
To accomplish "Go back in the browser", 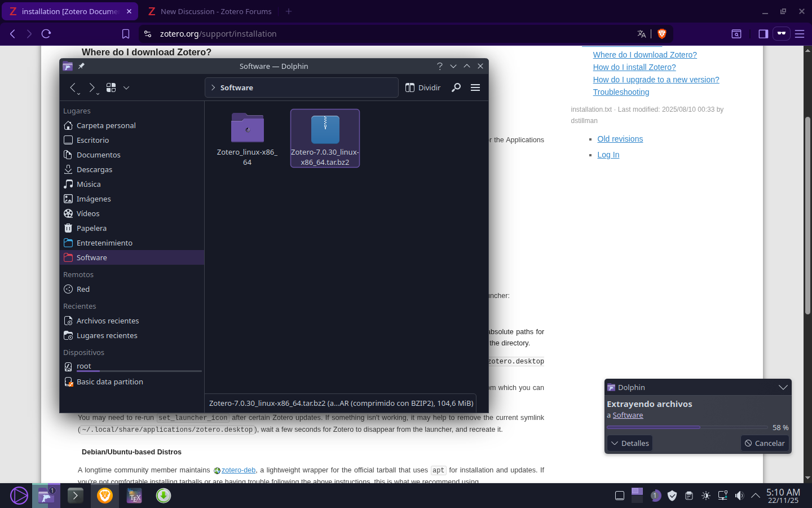I will pyautogui.click(x=12, y=34).
